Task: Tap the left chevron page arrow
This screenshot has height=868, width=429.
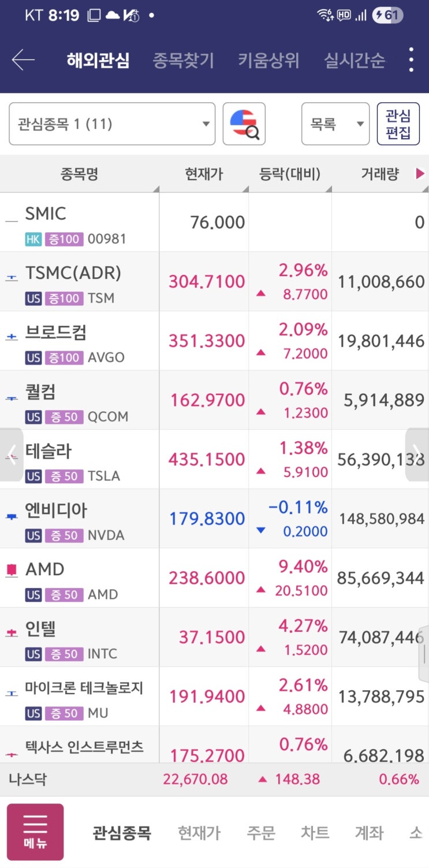Action: click(x=11, y=455)
